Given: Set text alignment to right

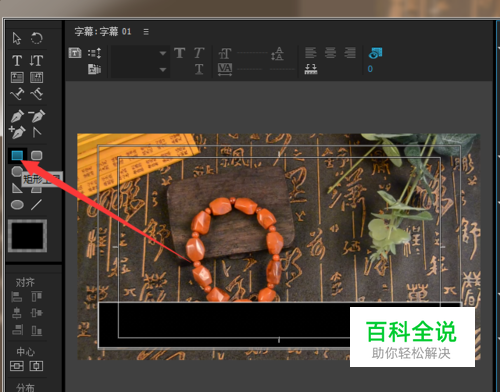Looking at the screenshot, I should tap(350, 53).
